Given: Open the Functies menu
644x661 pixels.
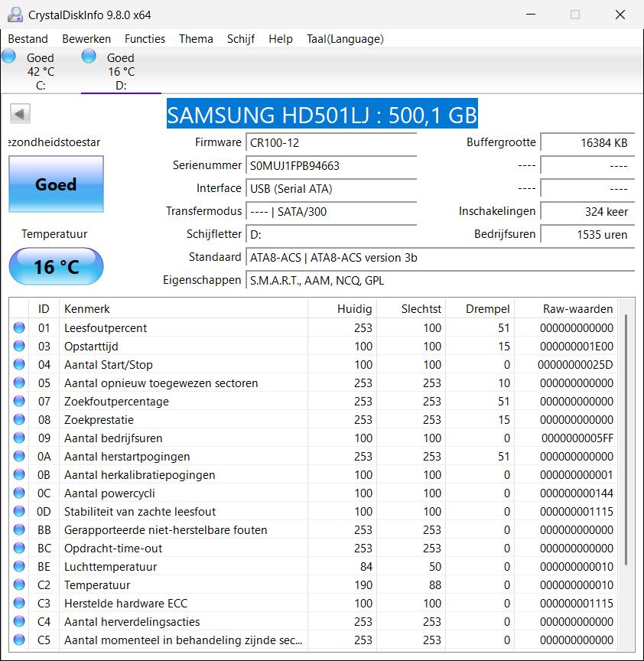Looking at the screenshot, I should click(x=145, y=39).
